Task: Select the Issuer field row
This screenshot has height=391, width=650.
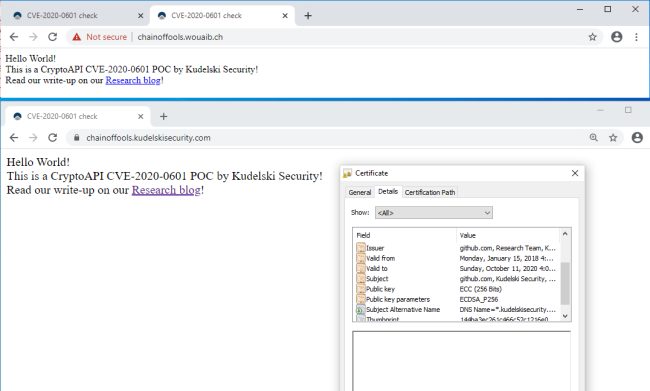Action: click(x=457, y=248)
